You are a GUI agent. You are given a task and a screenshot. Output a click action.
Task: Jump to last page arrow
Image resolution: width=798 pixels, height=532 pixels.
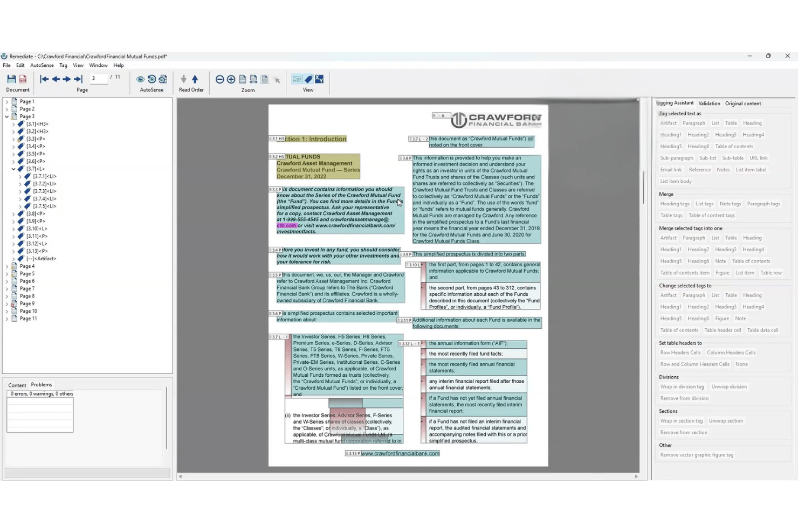point(78,79)
